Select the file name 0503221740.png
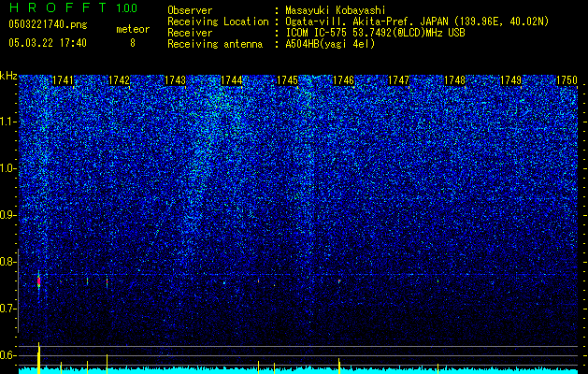 click(48, 24)
